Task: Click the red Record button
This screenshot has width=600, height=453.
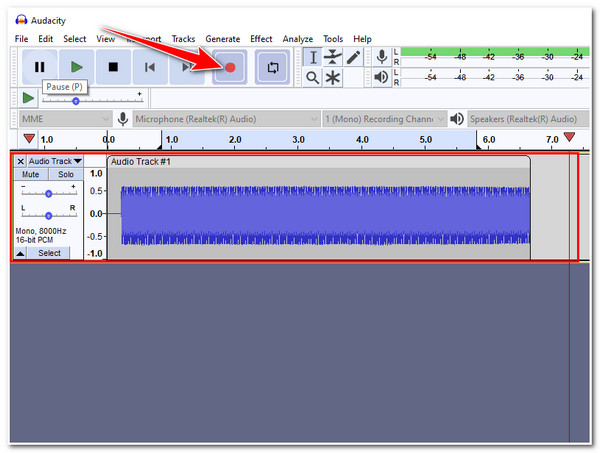Action: pos(230,67)
